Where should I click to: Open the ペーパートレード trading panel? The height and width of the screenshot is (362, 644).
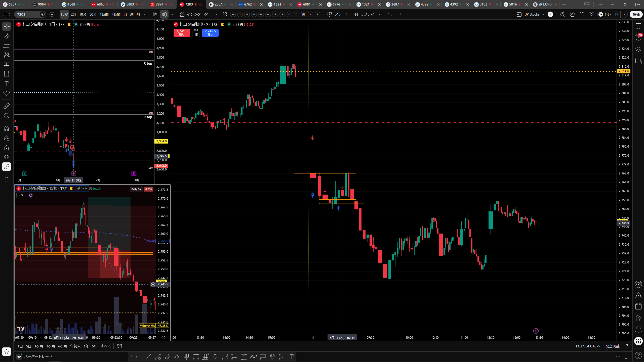[35, 356]
